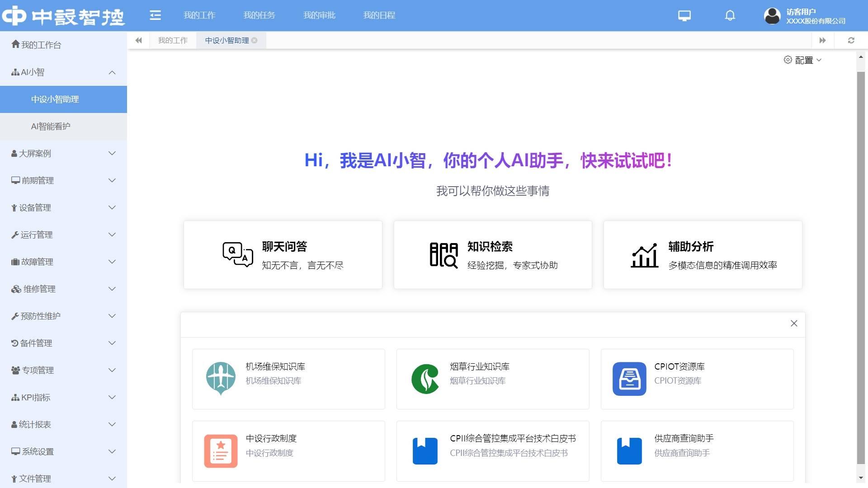Click the 供应商查询助手 card
This screenshot has height=488, width=868.
point(697,450)
